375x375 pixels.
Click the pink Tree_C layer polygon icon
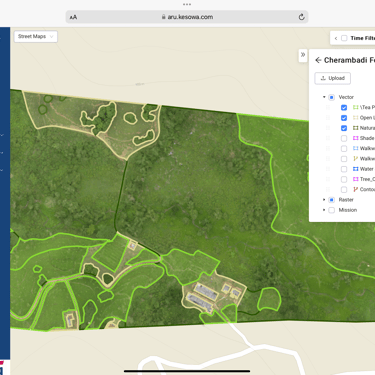[356, 179]
